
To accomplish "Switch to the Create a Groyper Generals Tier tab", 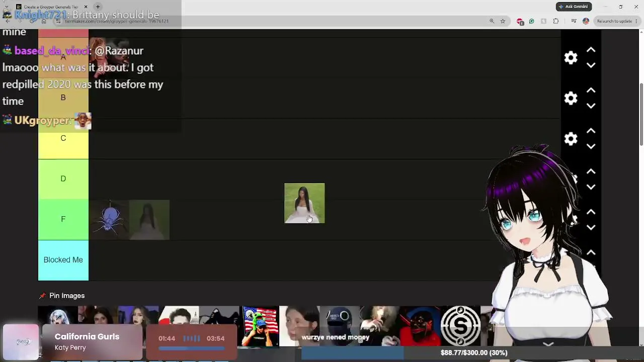I will 50,7.
